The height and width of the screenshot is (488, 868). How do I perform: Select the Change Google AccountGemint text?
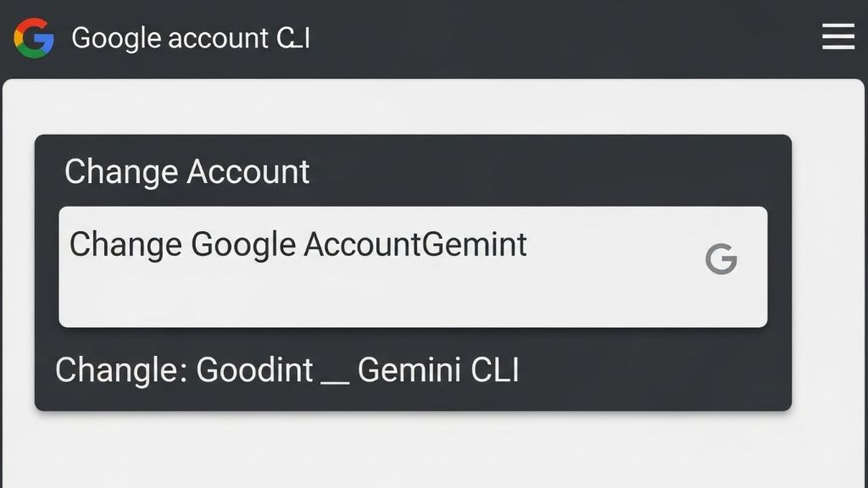[x=298, y=246]
